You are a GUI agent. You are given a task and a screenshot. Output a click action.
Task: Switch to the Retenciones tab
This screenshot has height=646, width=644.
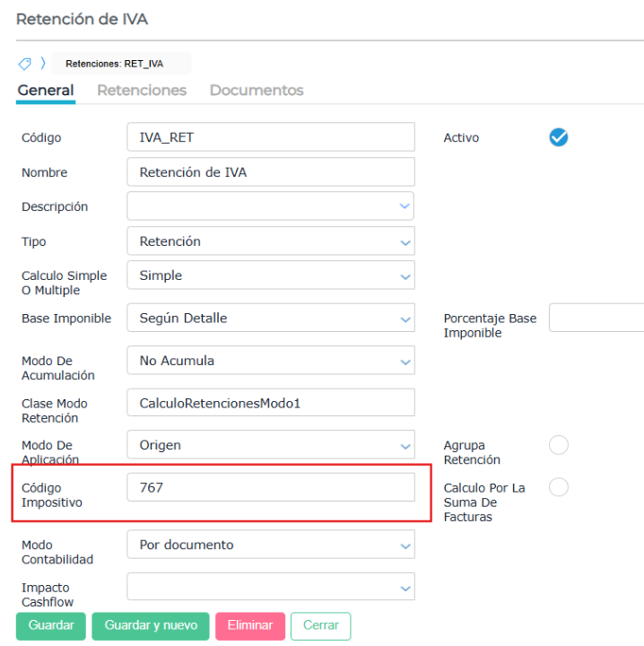pyautogui.click(x=142, y=91)
